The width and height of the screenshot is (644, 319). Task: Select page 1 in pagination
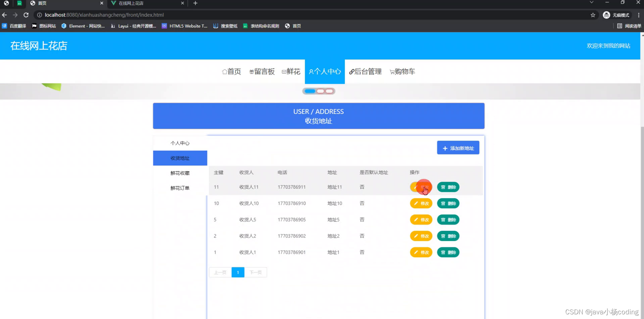pyautogui.click(x=238, y=272)
